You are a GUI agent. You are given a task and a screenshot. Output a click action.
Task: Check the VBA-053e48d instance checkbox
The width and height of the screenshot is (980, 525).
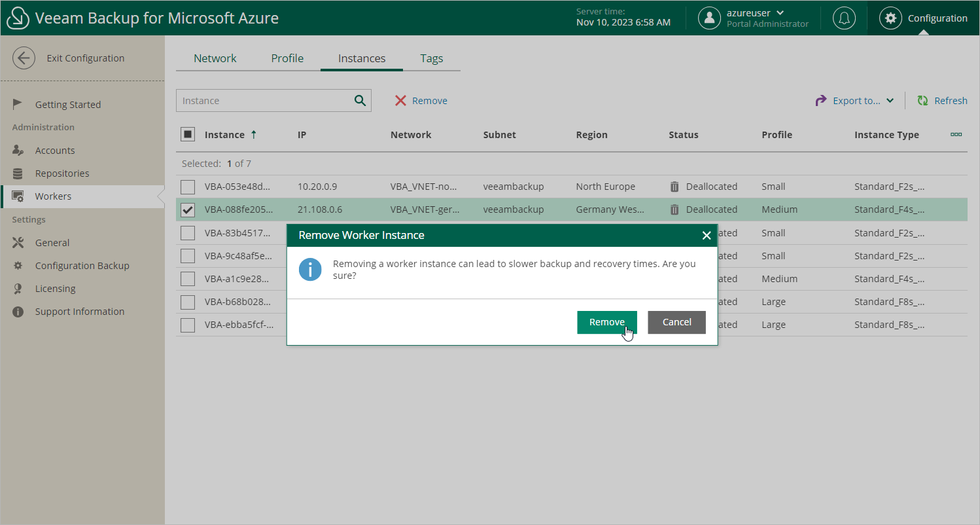(188, 187)
